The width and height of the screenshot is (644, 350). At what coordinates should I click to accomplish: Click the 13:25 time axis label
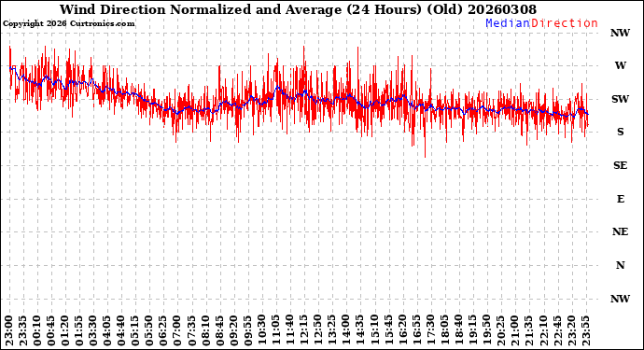(332, 331)
